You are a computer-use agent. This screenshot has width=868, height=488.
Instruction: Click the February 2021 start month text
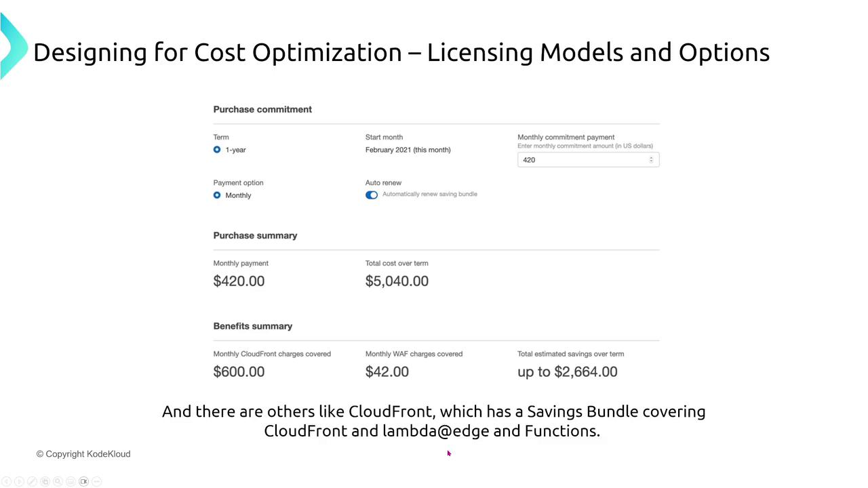[408, 150]
